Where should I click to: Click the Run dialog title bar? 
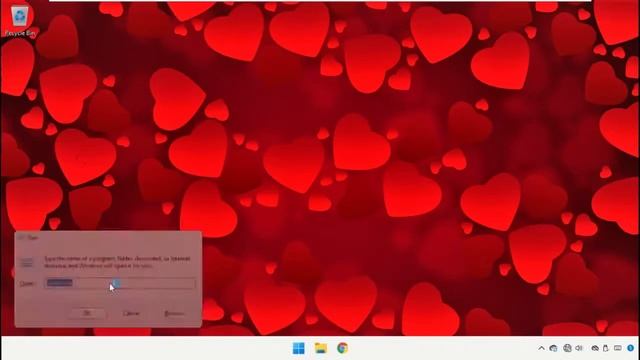point(108,237)
